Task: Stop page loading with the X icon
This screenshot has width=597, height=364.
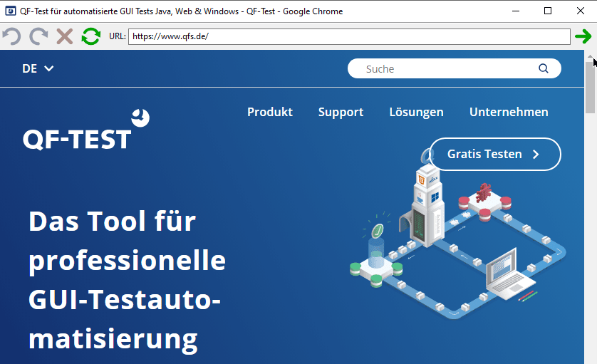Action: click(65, 36)
